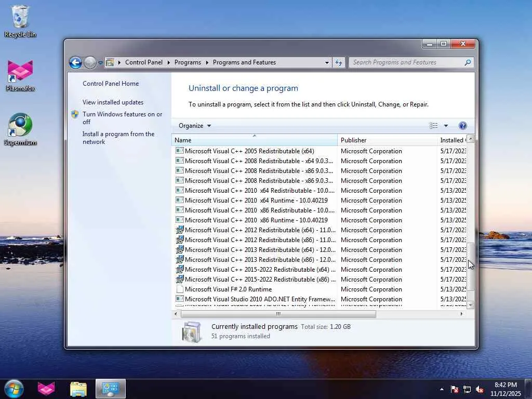The height and width of the screenshot is (399, 532).
Task: Open the clock showing 8:42 PM
Action: [x=506, y=389]
